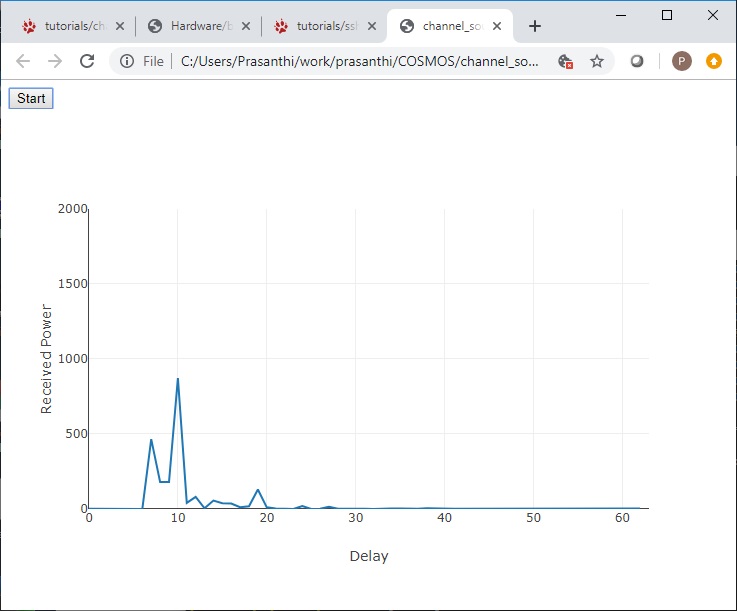
Task: Click the forward navigation arrow
Action: click(55, 61)
